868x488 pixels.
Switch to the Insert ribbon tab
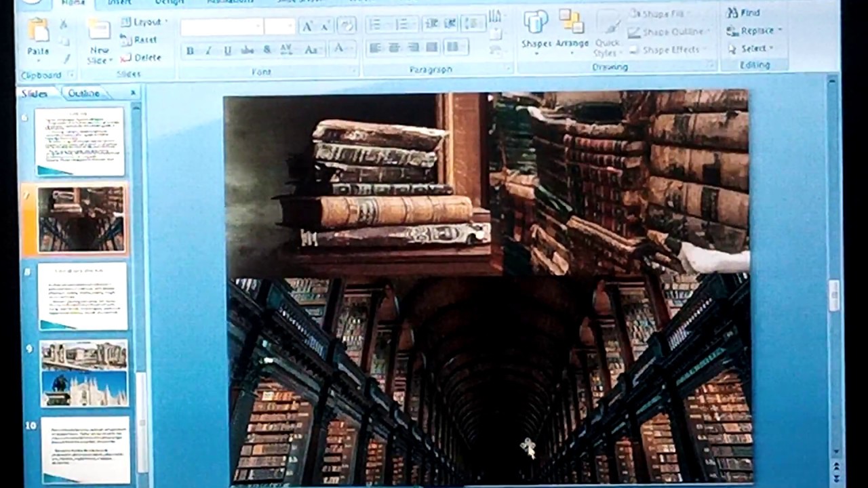click(119, 3)
